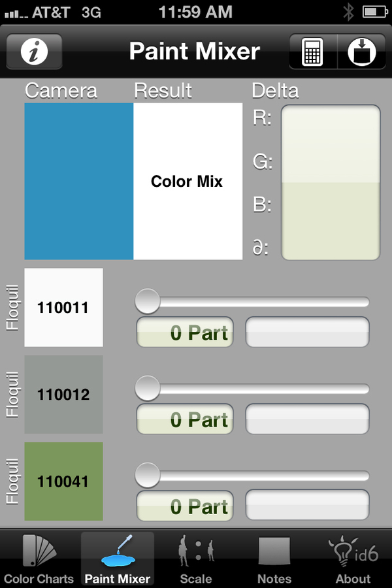
Task: Select the Floquil 110041 green swatch
Action: click(64, 481)
